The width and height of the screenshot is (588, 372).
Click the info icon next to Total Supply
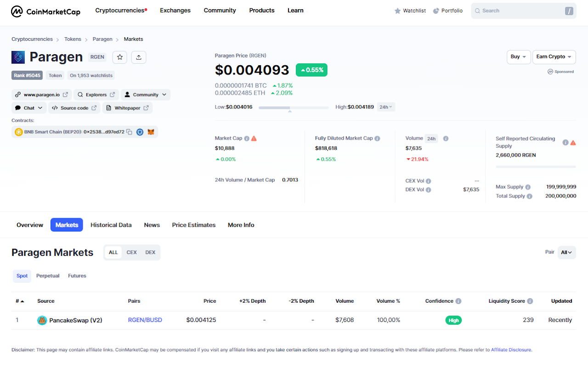click(530, 196)
